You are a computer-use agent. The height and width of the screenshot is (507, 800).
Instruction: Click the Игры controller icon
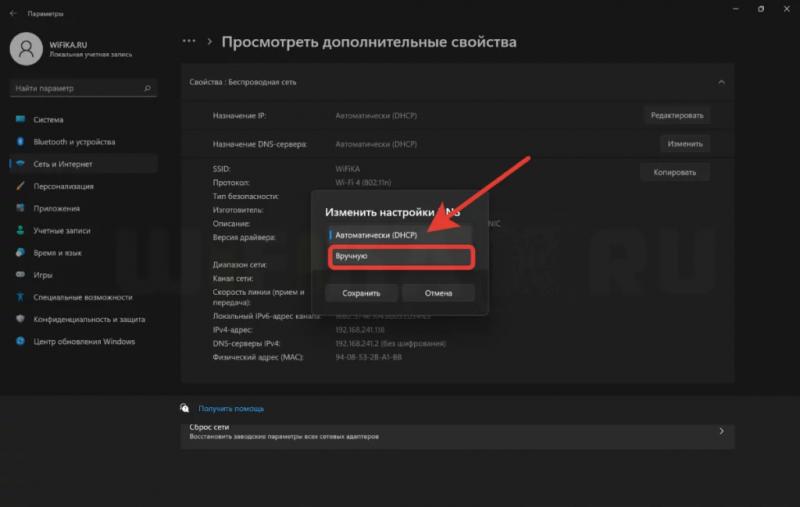coord(21,274)
